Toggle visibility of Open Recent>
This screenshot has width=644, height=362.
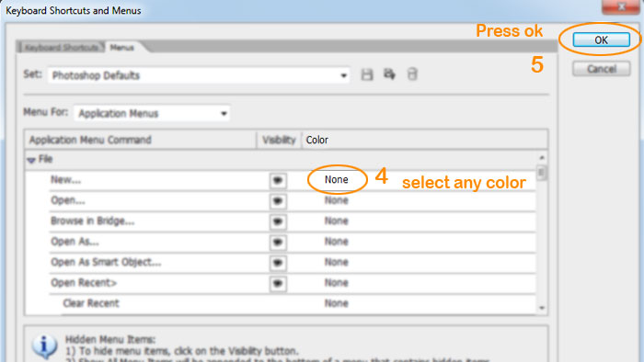[278, 283]
